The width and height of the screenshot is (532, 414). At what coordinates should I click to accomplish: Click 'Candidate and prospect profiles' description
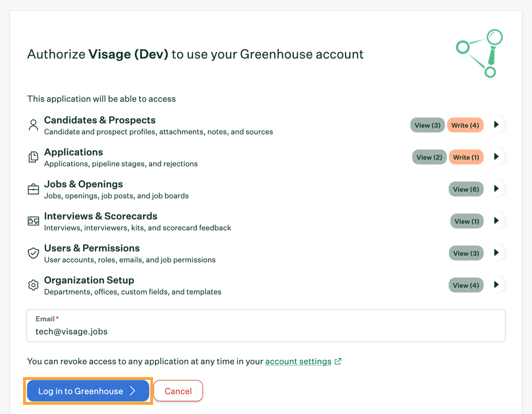click(159, 132)
